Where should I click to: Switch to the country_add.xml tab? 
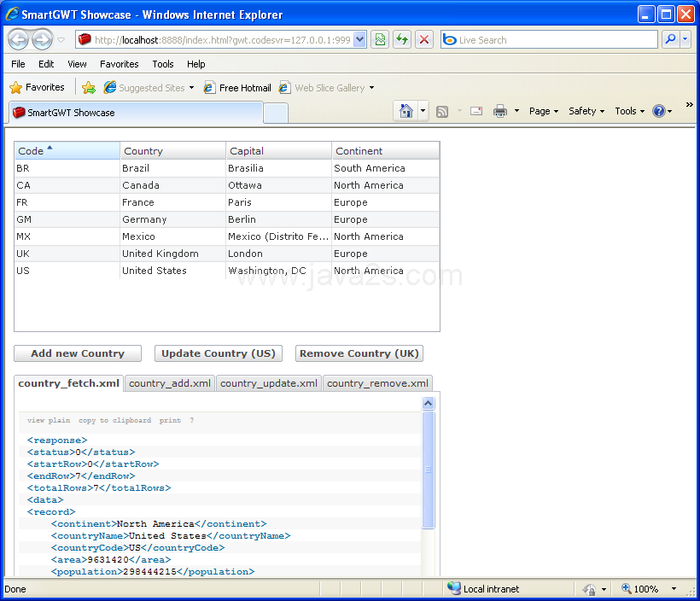(x=170, y=383)
